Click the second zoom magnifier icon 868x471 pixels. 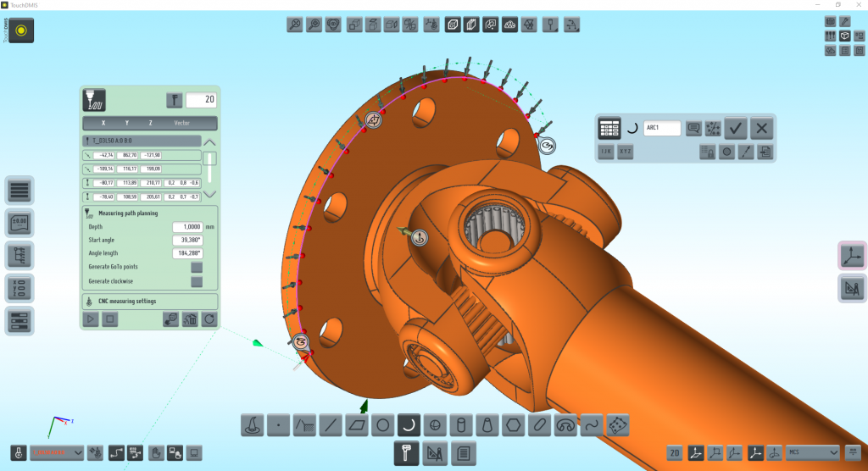[314, 25]
